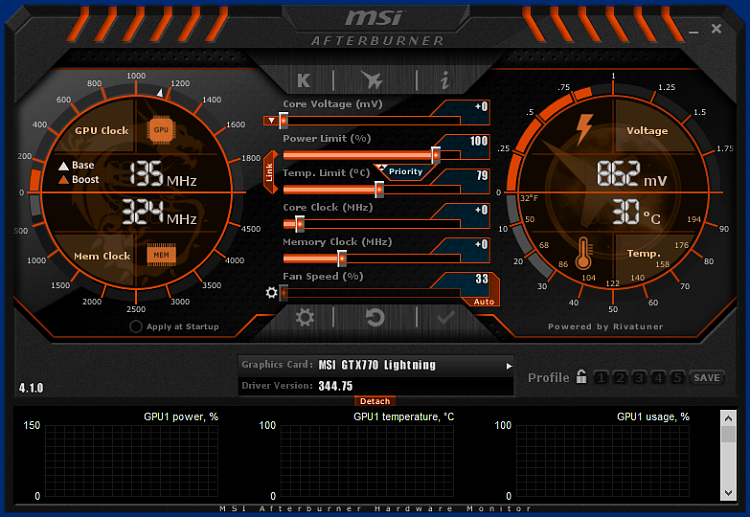Click the 4.1.0 version number

tap(31, 388)
